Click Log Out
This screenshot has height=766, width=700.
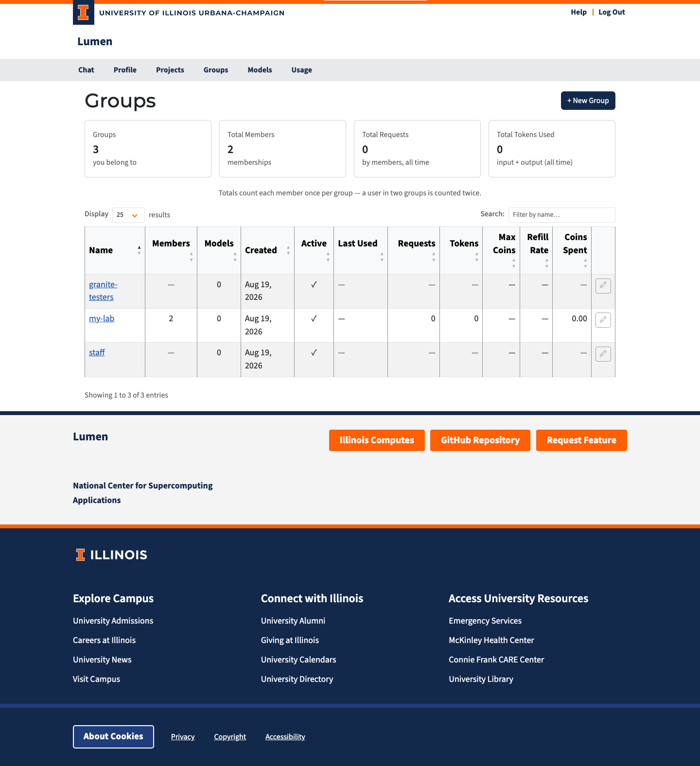point(612,12)
